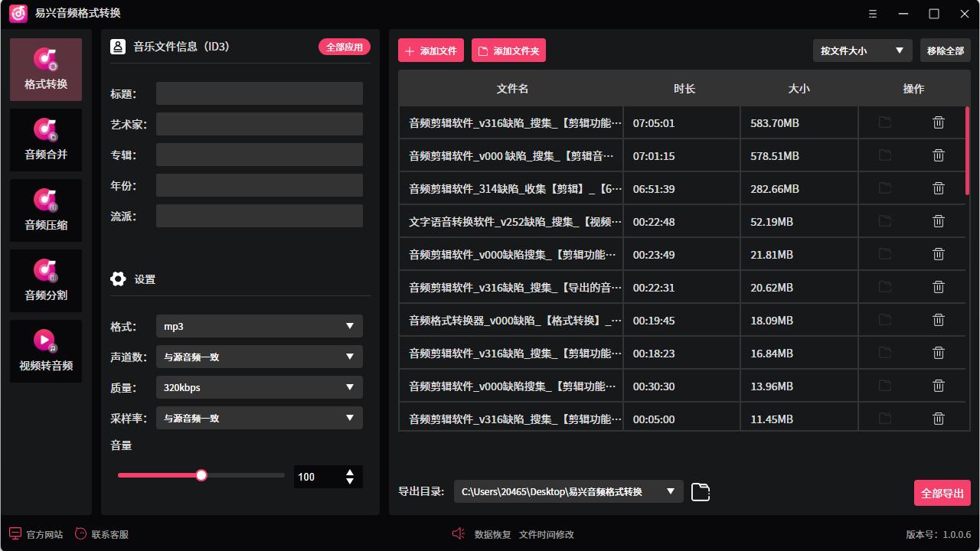The image size is (980, 551).
Task: Open the 按文件大小 sort dropdown
Action: pos(862,50)
